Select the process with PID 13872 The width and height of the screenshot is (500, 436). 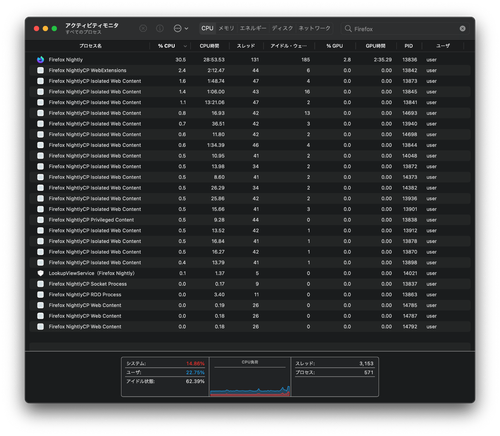[250, 166]
